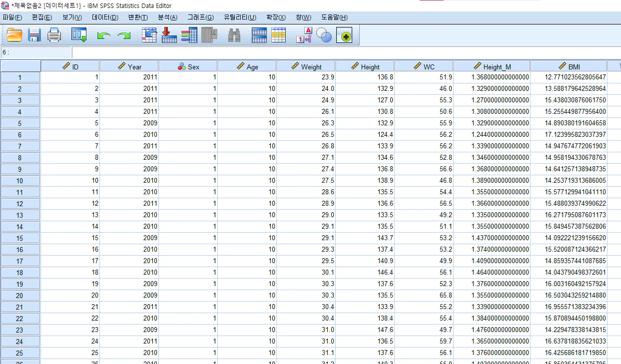Click the Go to variable icon
Viewport: 621px width, 364px height.
[x=169, y=35]
